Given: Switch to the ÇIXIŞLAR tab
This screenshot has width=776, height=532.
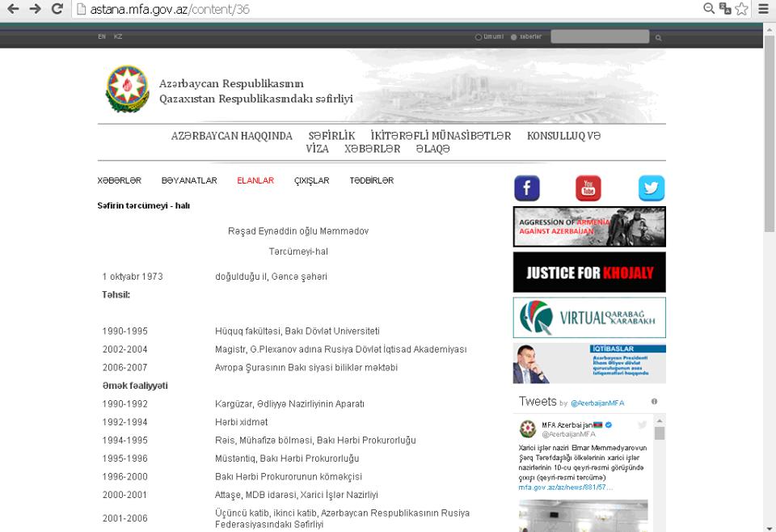Looking at the screenshot, I should 311,181.
